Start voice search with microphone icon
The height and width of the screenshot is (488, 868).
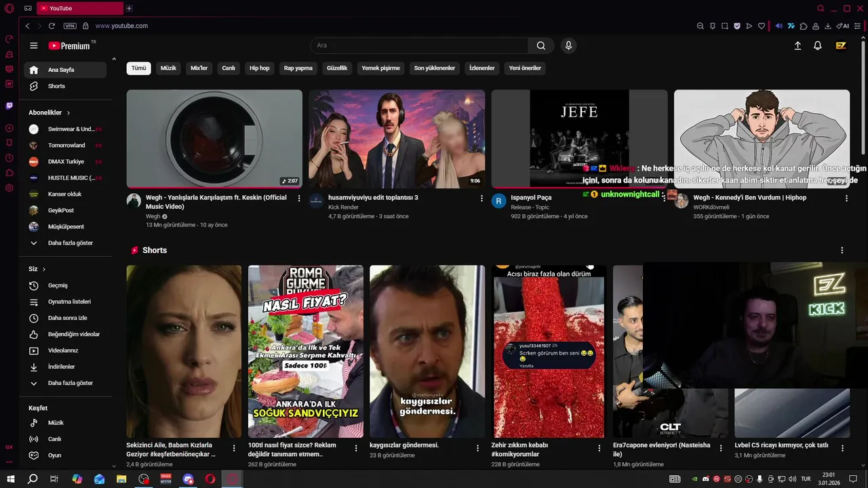pyautogui.click(x=568, y=45)
